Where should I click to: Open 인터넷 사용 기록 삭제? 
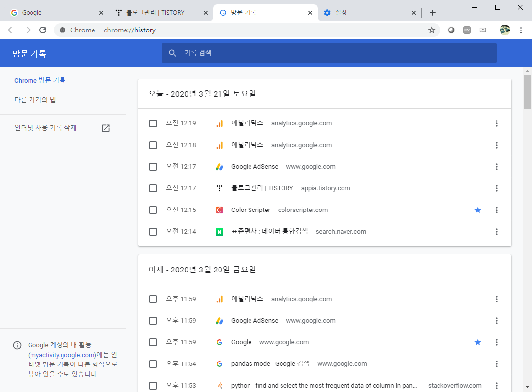[x=45, y=128]
